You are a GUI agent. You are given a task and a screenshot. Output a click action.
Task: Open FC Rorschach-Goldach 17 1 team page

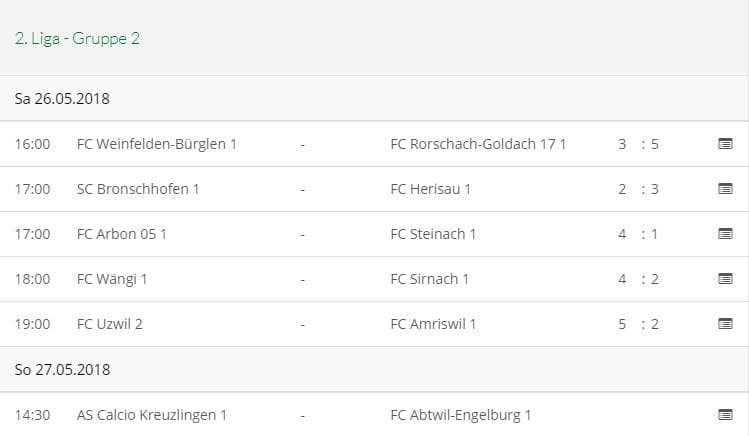point(478,144)
